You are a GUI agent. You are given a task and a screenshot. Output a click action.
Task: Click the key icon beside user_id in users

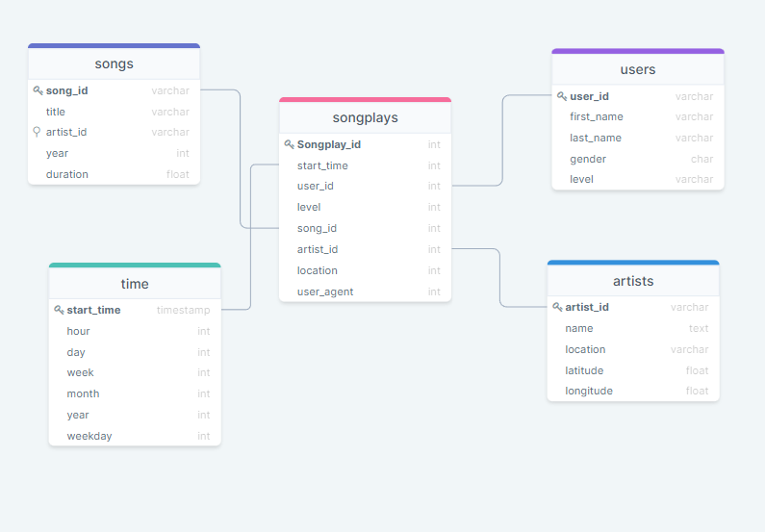point(562,96)
